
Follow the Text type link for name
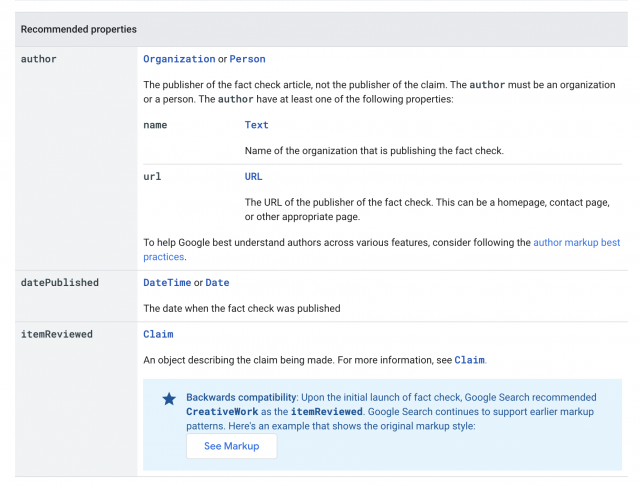coord(257,125)
